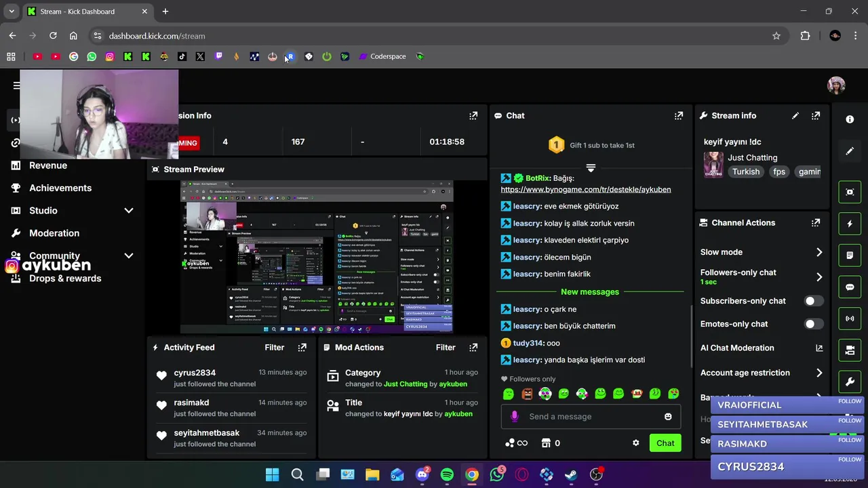Open Moderation in sidebar menu
This screenshot has height=488, width=868.
(x=54, y=233)
